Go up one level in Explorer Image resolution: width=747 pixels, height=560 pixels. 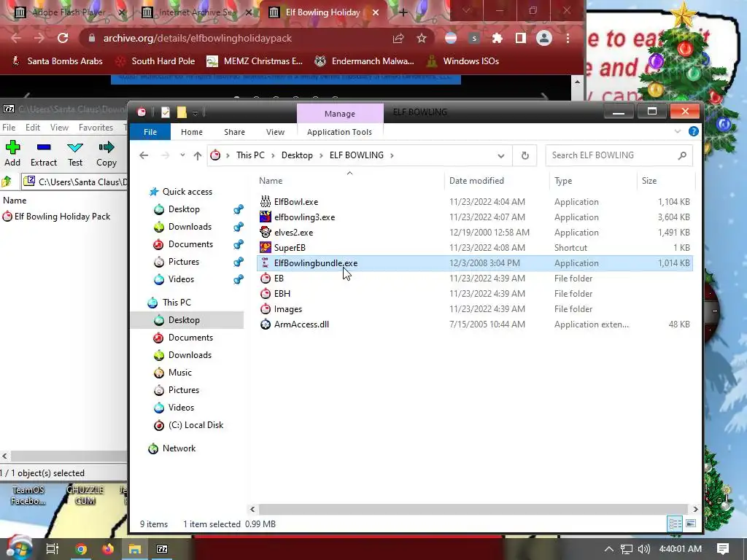coord(198,155)
